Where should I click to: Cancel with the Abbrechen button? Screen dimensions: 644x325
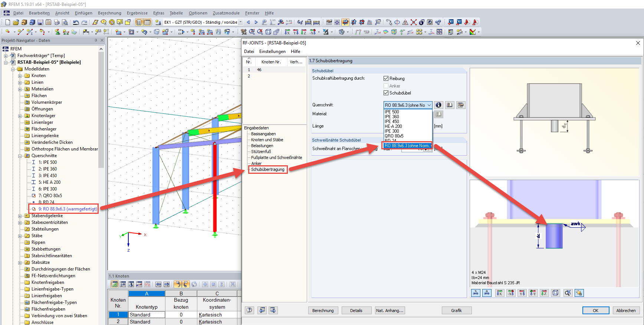coord(626,311)
